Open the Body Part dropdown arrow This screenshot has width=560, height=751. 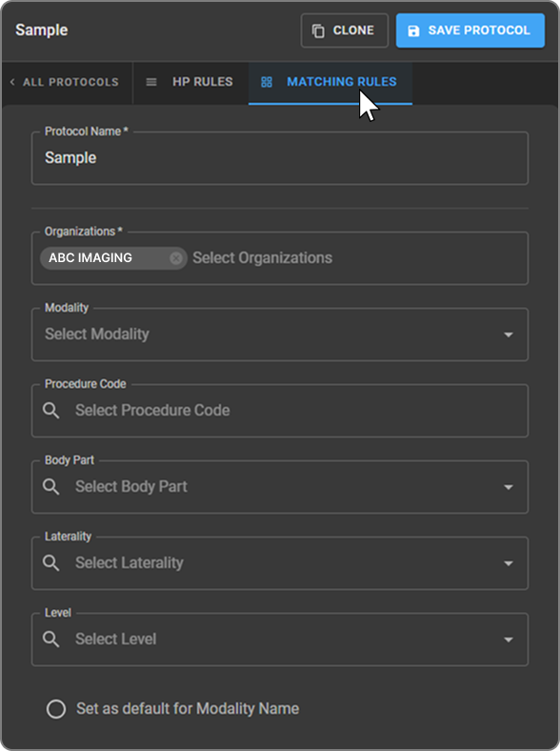click(509, 487)
